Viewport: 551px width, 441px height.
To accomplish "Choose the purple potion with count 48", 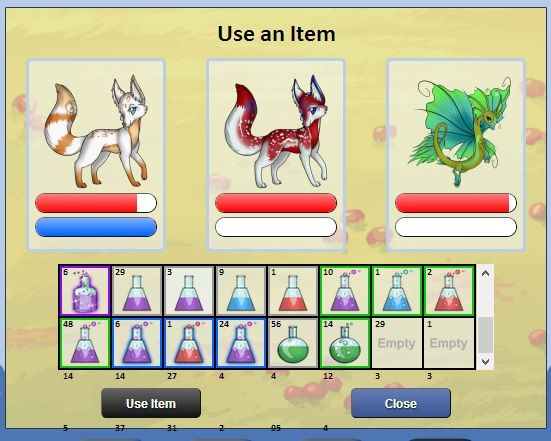I will (85, 343).
